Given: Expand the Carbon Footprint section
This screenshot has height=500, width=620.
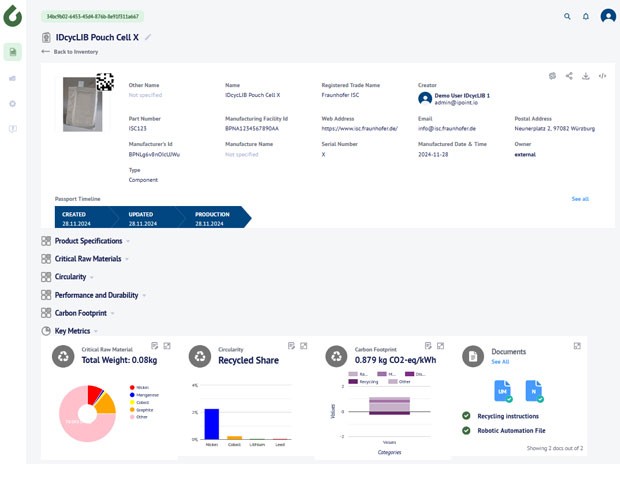Looking at the screenshot, I should click(78, 313).
